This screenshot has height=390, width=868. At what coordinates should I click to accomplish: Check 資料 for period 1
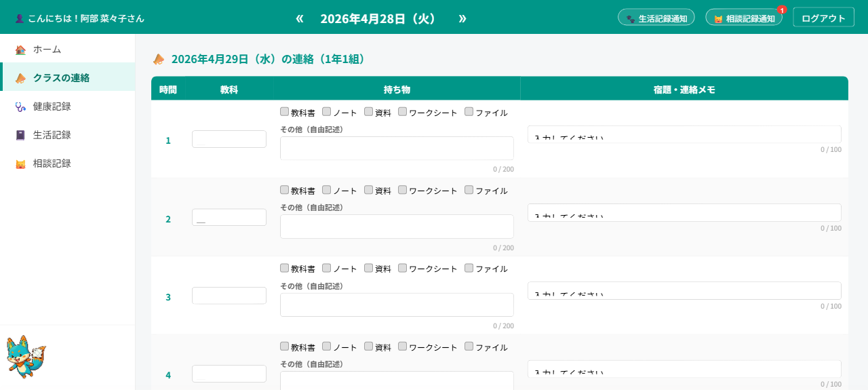(369, 112)
